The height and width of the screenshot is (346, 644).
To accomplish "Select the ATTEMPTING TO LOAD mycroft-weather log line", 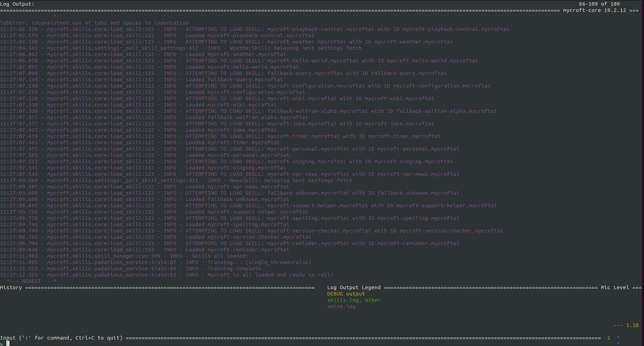I will (226, 41).
